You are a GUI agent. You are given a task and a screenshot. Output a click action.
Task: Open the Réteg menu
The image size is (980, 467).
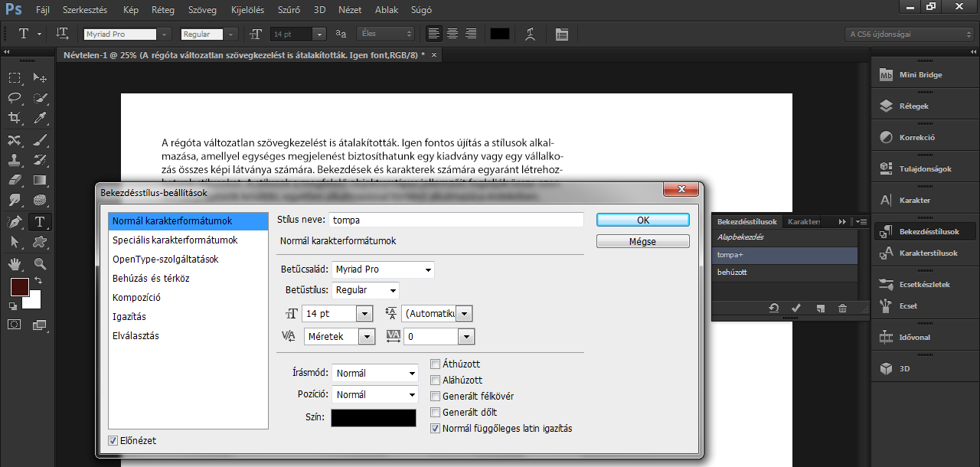pyautogui.click(x=162, y=11)
